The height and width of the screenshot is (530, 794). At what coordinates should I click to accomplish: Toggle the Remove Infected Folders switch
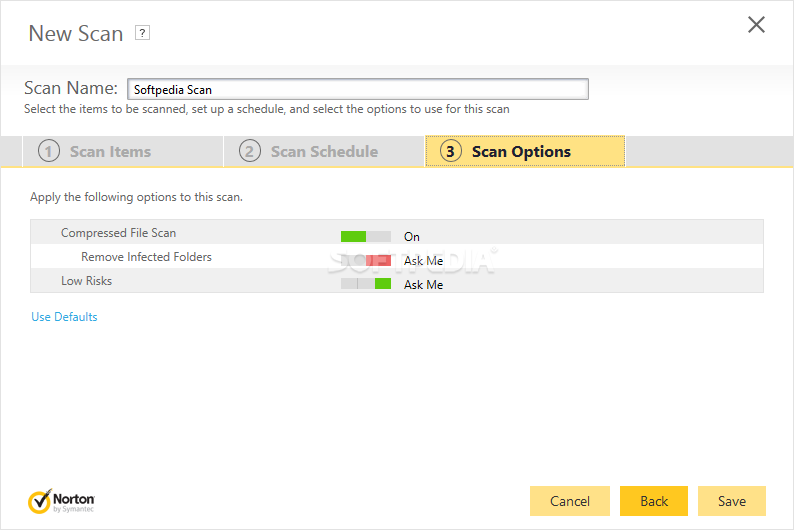coord(366,261)
